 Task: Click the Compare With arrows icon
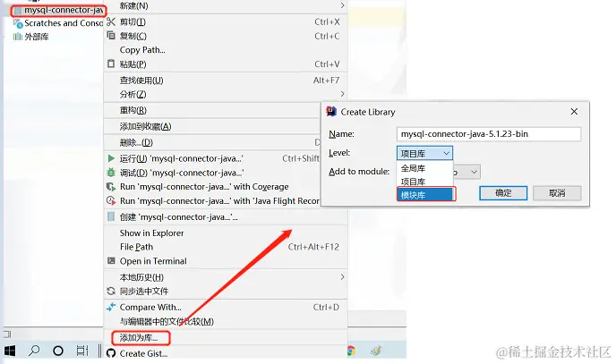(111, 307)
